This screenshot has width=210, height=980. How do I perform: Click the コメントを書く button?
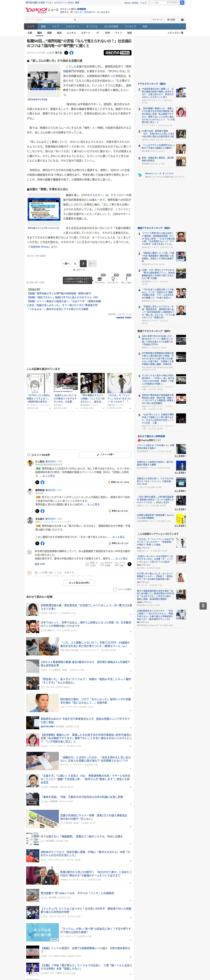point(105,455)
